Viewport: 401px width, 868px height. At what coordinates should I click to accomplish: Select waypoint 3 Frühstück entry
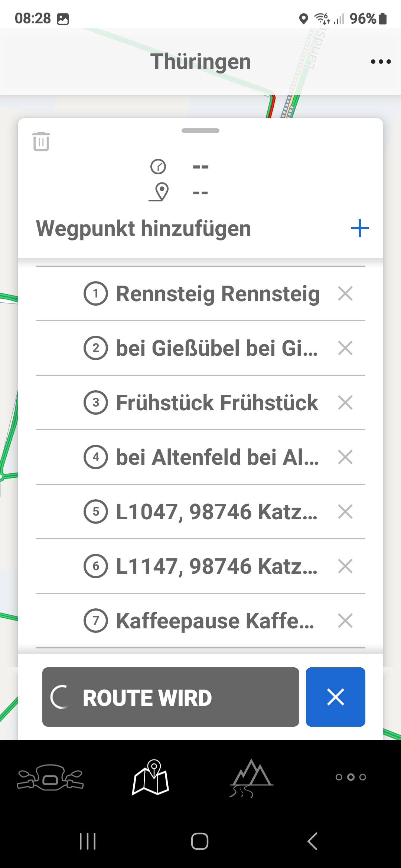[217, 402]
